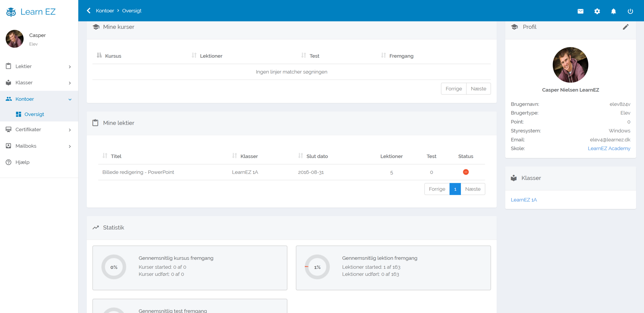This screenshot has height=313, width=644.
Task: Open settings gear icon in top bar
Action: click(x=597, y=11)
